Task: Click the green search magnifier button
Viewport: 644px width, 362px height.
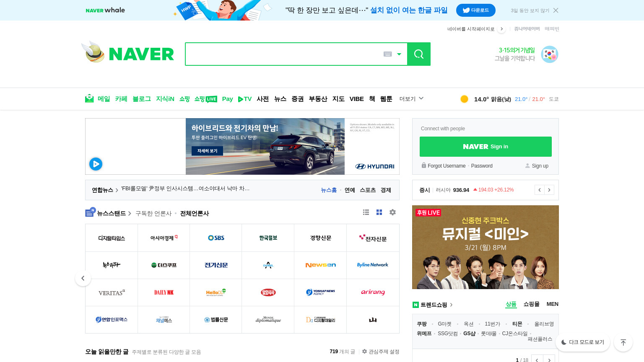Action: 419,54
